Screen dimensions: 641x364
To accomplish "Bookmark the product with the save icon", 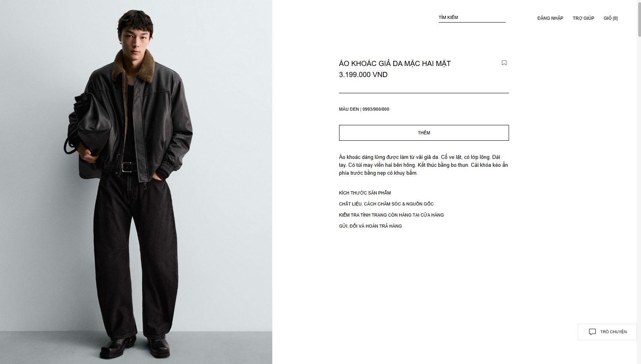I will [x=504, y=63].
